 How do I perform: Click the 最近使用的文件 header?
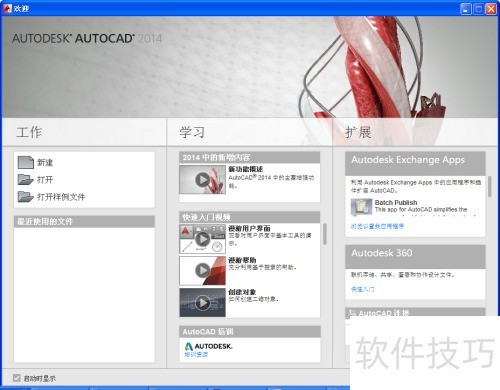[x=84, y=222]
